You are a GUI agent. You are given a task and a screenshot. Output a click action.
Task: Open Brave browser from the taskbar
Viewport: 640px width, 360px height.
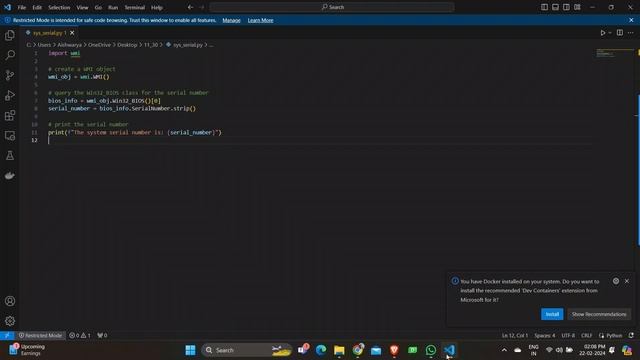(x=394, y=350)
